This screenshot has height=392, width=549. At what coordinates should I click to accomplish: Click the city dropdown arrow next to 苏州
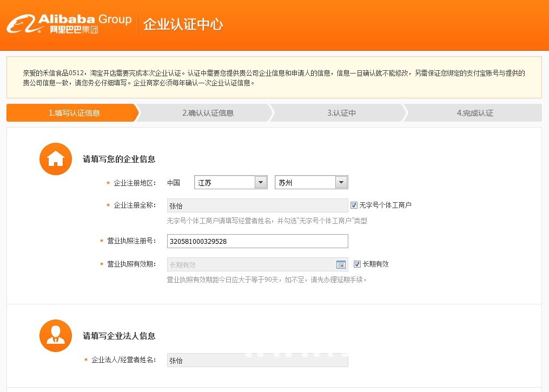tap(342, 182)
